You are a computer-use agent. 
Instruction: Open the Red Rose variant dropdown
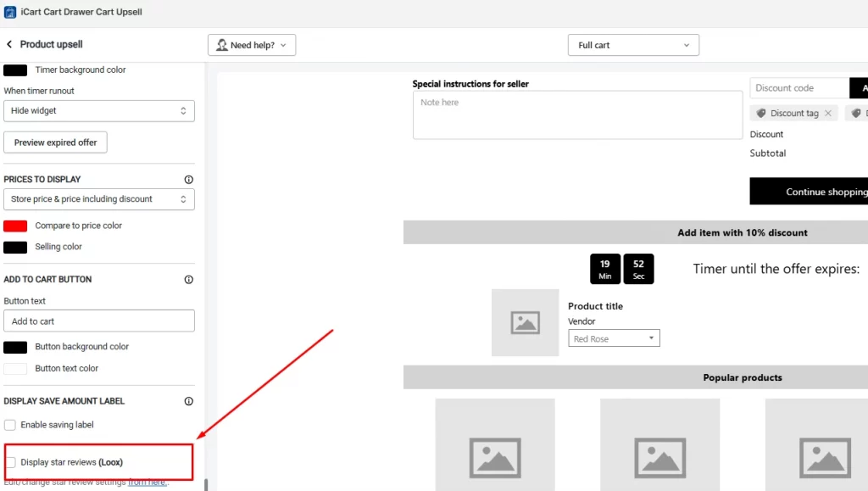(614, 339)
